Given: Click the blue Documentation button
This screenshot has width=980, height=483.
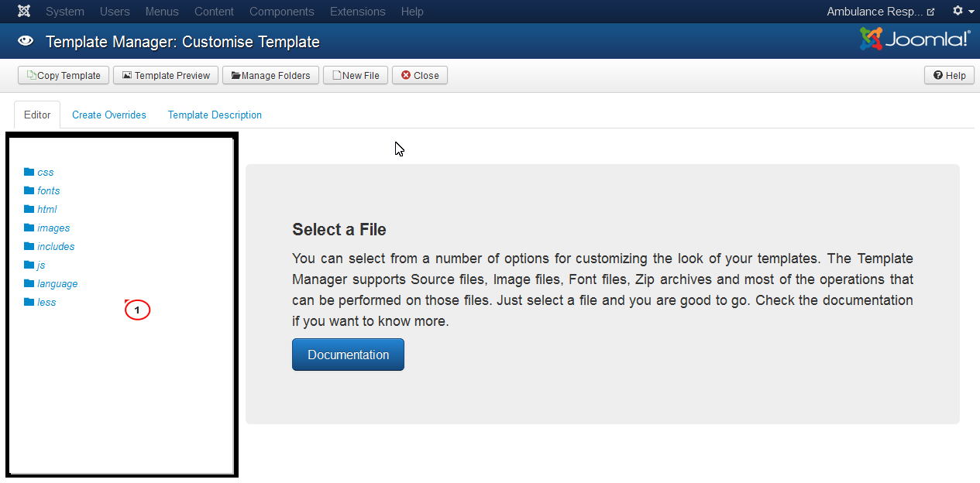Looking at the screenshot, I should click(x=348, y=355).
